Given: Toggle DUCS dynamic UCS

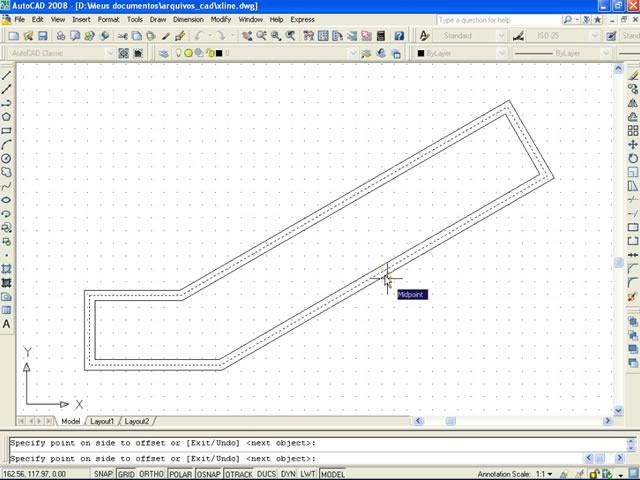Looking at the screenshot, I should point(267,474).
